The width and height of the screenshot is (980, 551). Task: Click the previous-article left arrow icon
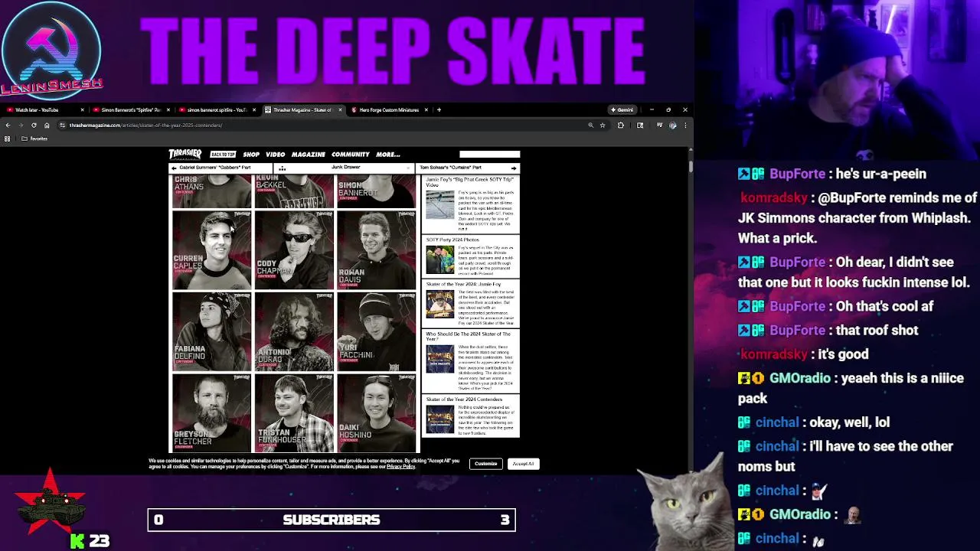coord(174,168)
